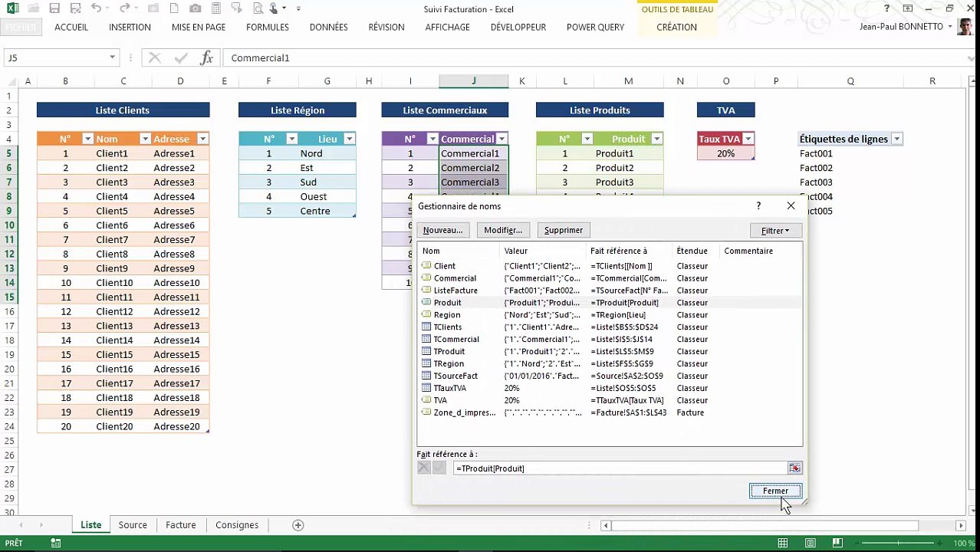Select the ListeFacture name row

point(610,291)
